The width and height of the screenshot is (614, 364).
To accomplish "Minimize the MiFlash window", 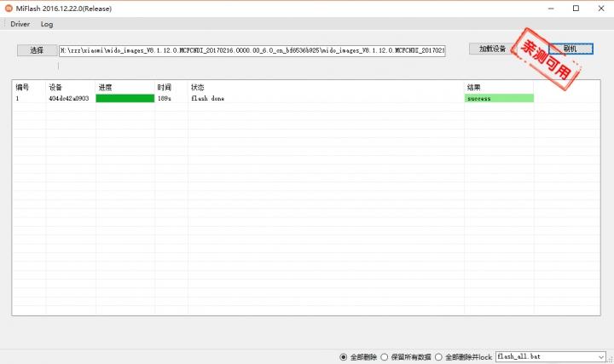I will tap(551, 9).
